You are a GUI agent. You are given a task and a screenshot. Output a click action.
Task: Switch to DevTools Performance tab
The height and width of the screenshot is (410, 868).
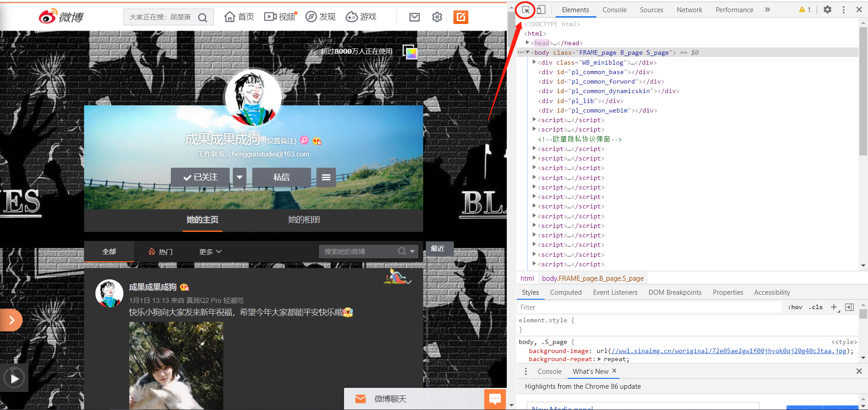click(734, 9)
